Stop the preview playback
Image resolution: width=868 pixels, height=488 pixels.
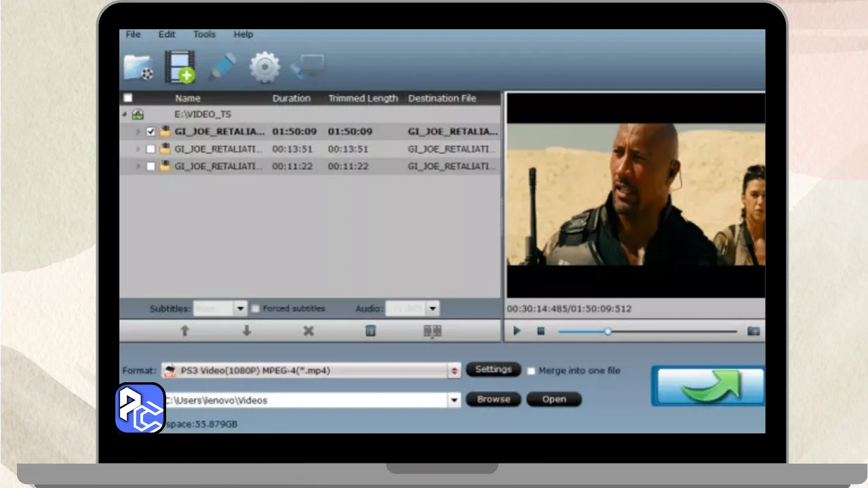(x=541, y=331)
